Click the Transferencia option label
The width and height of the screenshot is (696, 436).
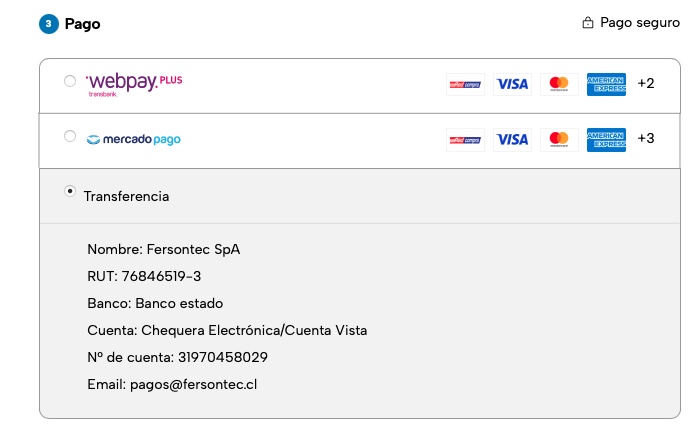(x=126, y=197)
